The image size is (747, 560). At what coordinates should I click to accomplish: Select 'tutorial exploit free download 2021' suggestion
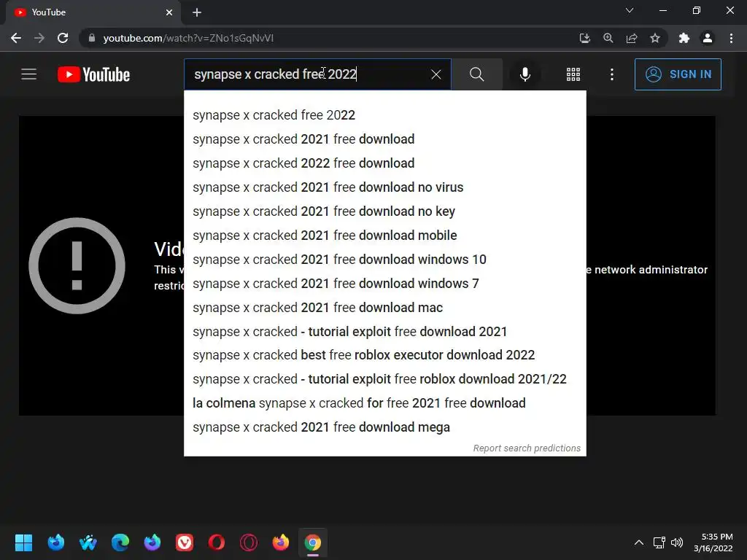[385, 332]
